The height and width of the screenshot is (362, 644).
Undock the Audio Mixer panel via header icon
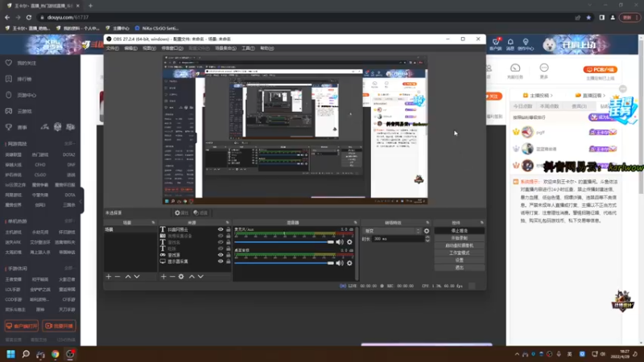pyautogui.click(x=355, y=223)
